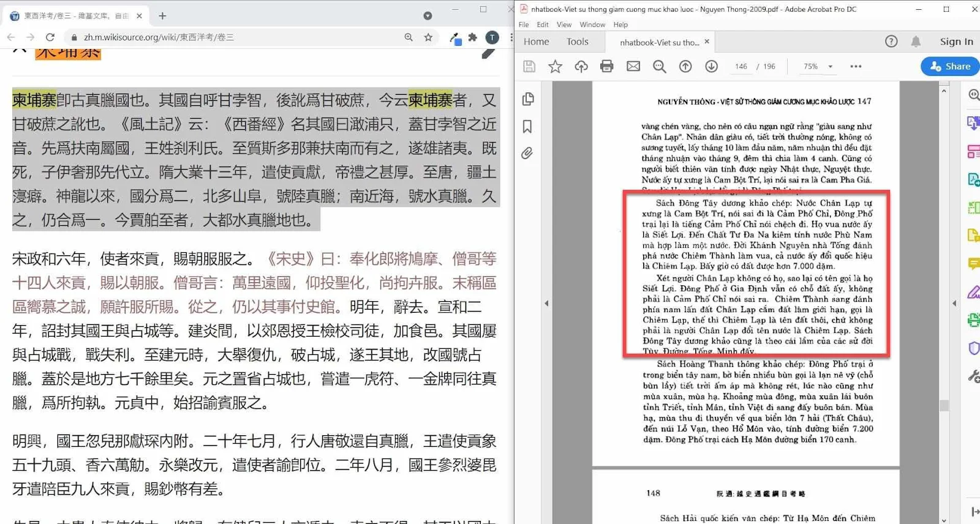980x524 pixels.
Task: Close the Wikisource Chrome tab
Action: [x=139, y=16]
